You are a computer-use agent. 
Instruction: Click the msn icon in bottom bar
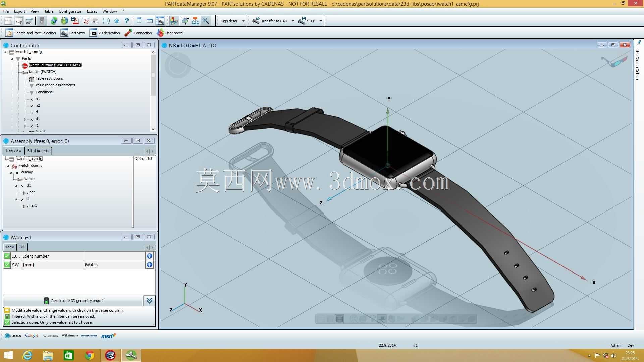pyautogui.click(x=108, y=336)
